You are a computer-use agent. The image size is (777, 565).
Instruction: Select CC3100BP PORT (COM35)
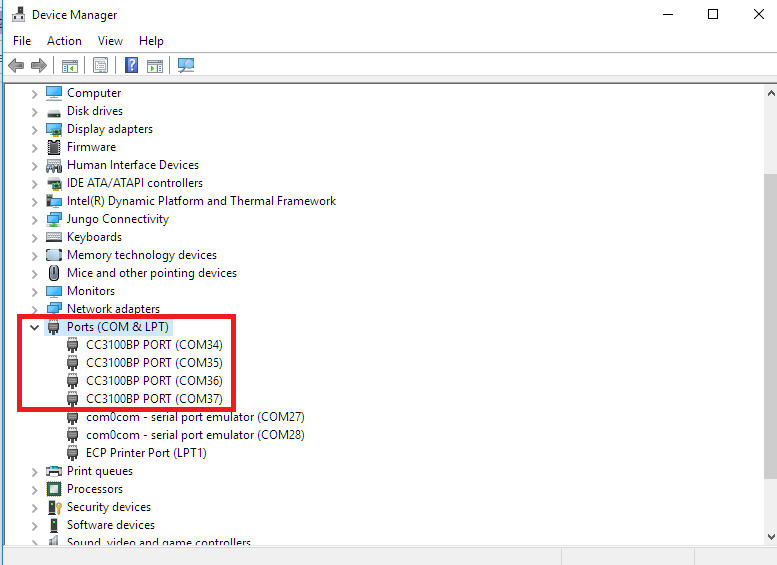point(154,363)
